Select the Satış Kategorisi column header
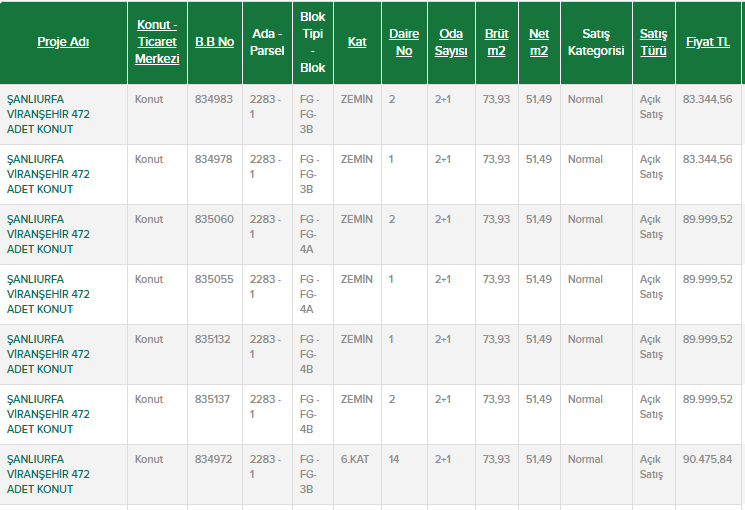 coord(595,42)
